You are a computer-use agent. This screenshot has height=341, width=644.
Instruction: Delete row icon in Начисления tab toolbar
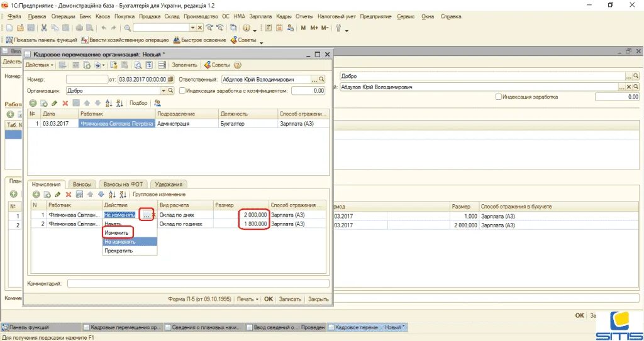[69, 194]
